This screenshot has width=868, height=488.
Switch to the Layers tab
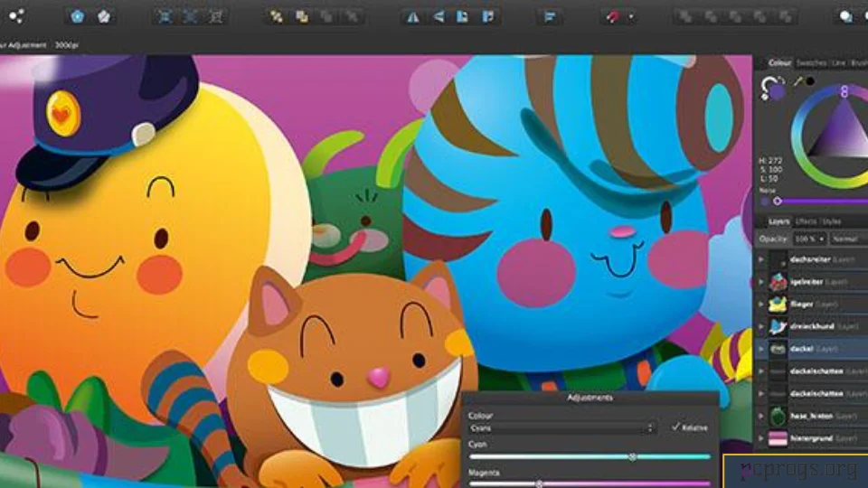pyautogui.click(x=778, y=221)
